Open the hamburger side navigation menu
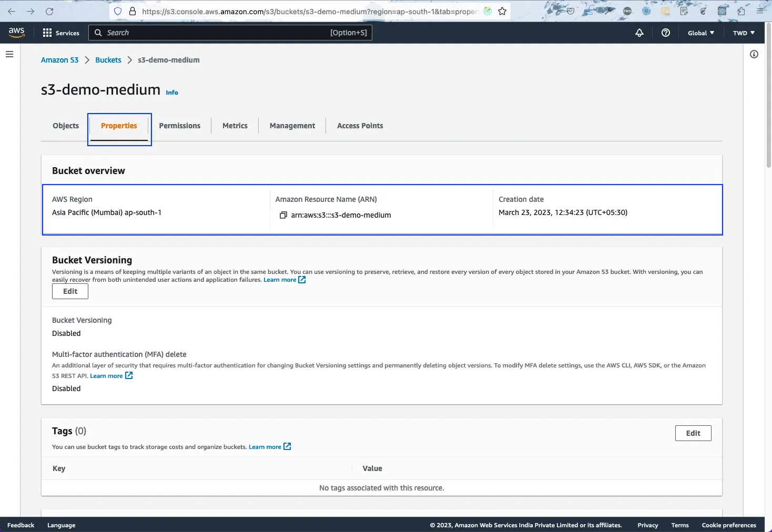The width and height of the screenshot is (772, 532). point(9,54)
